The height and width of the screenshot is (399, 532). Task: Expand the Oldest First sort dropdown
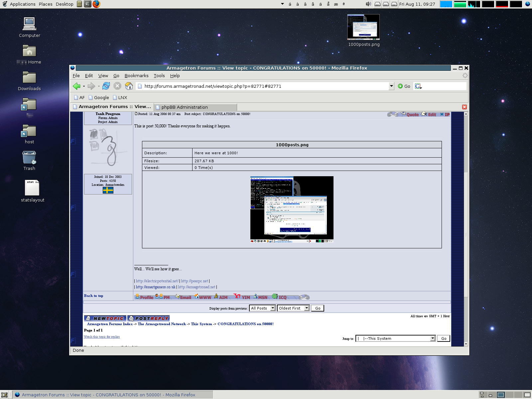pyautogui.click(x=293, y=308)
